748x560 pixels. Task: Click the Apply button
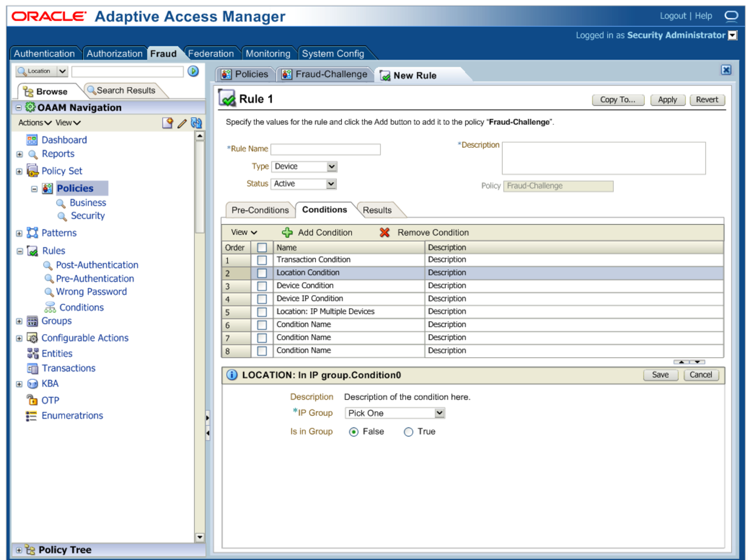667,100
